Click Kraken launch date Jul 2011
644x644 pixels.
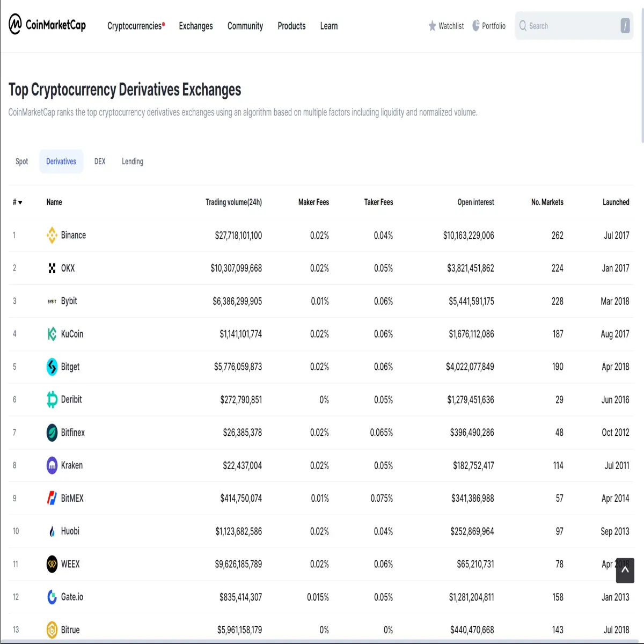(617, 466)
